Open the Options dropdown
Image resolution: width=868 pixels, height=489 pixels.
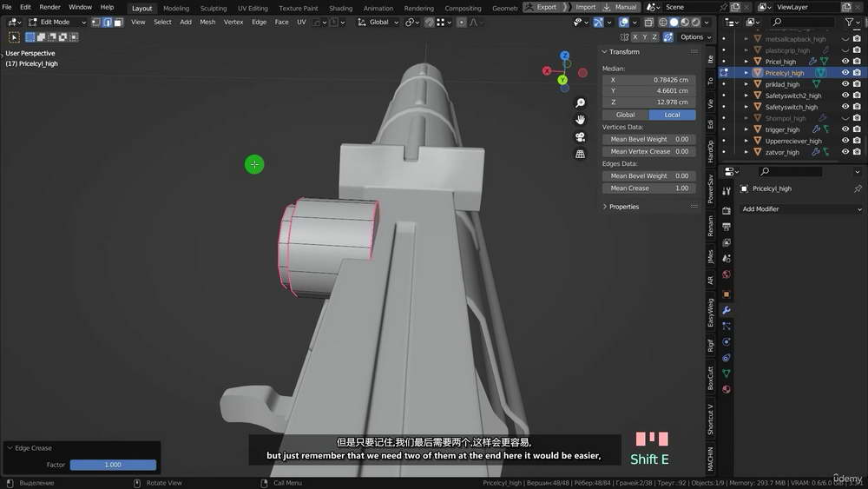tap(695, 37)
